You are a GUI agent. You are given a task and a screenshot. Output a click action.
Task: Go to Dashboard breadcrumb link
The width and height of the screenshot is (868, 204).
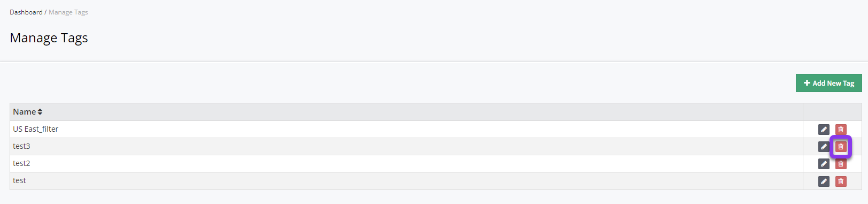coord(26,12)
